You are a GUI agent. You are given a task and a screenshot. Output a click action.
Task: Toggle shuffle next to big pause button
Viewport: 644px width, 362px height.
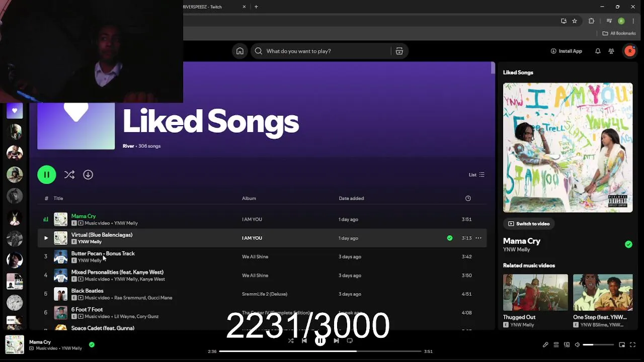[x=69, y=174]
